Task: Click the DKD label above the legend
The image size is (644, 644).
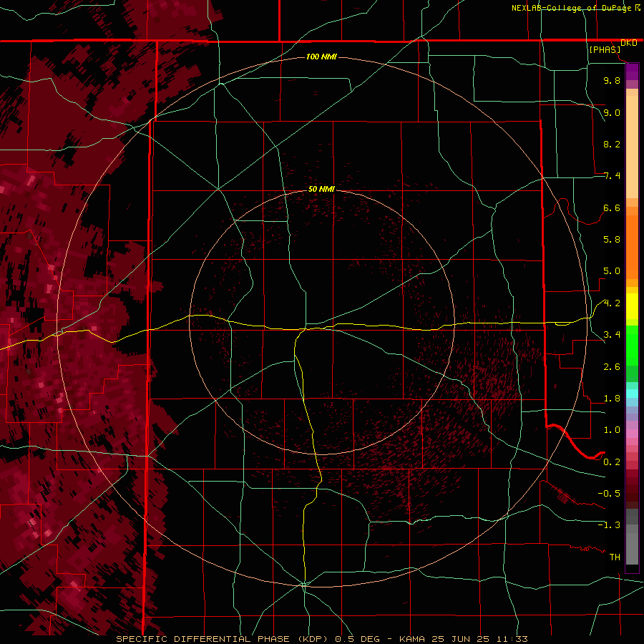Action: [629, 43]
